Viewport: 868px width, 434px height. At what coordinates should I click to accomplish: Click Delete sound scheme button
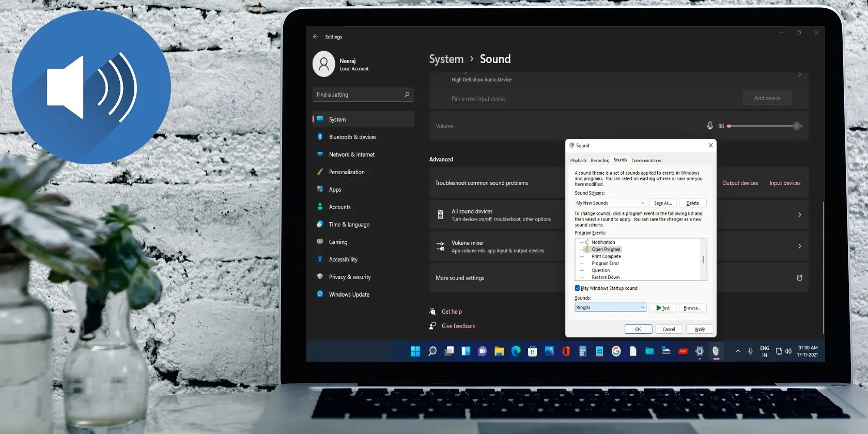coord(692,203)
